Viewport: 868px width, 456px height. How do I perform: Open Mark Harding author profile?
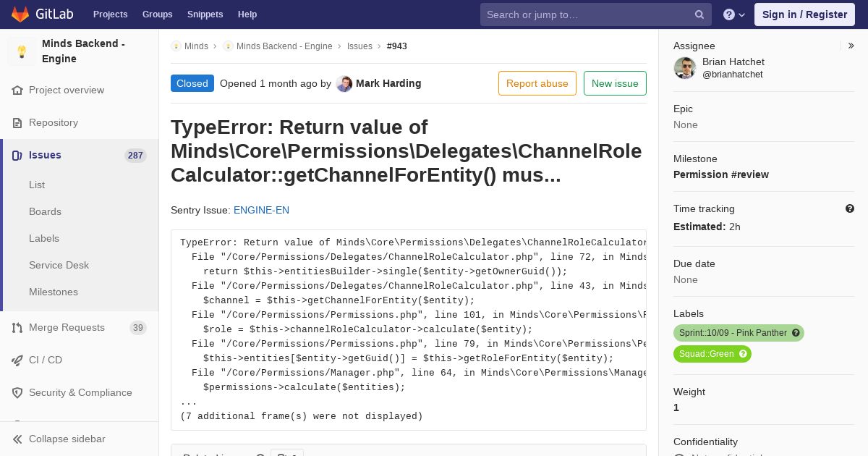click(388, 83)
